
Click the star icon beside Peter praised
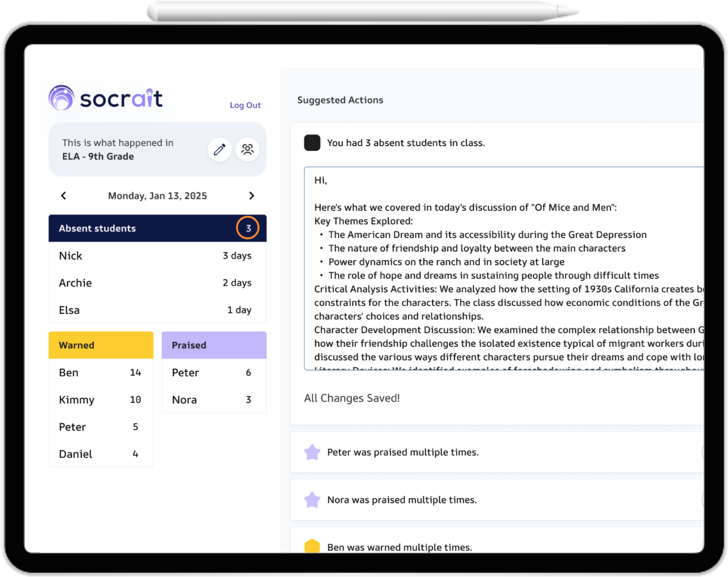click(312, 452)
